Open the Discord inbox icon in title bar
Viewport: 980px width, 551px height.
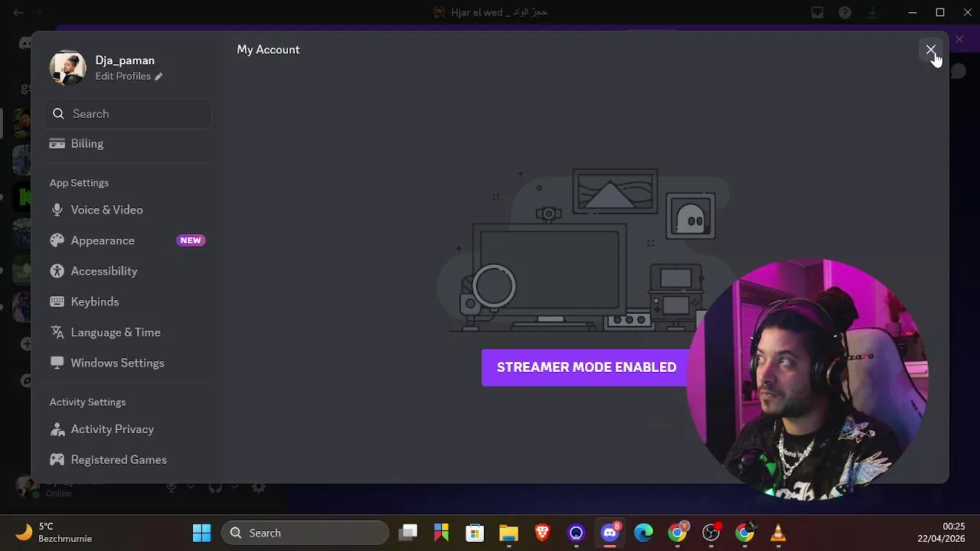tap(818, 12)
